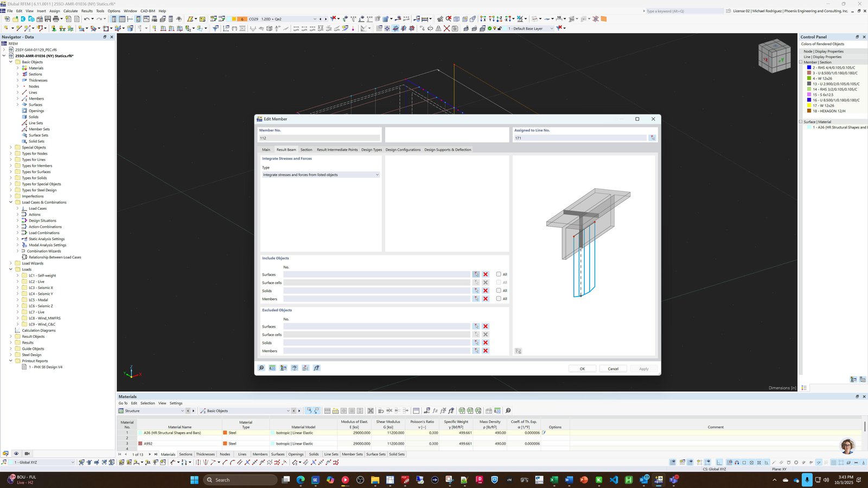Pick solids graphically in Excluded Objects
Screen dimensions: 868x488
coord(476,343)
